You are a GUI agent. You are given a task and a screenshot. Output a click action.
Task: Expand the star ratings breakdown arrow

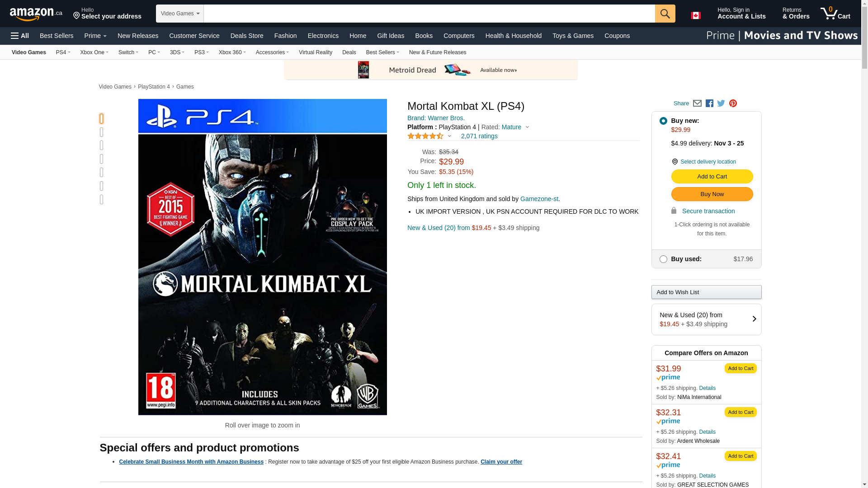[x=449, y=136]
